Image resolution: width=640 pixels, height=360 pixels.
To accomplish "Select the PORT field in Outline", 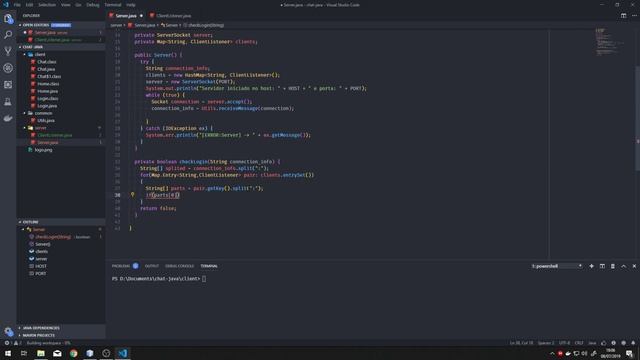I will click(40, 273).
